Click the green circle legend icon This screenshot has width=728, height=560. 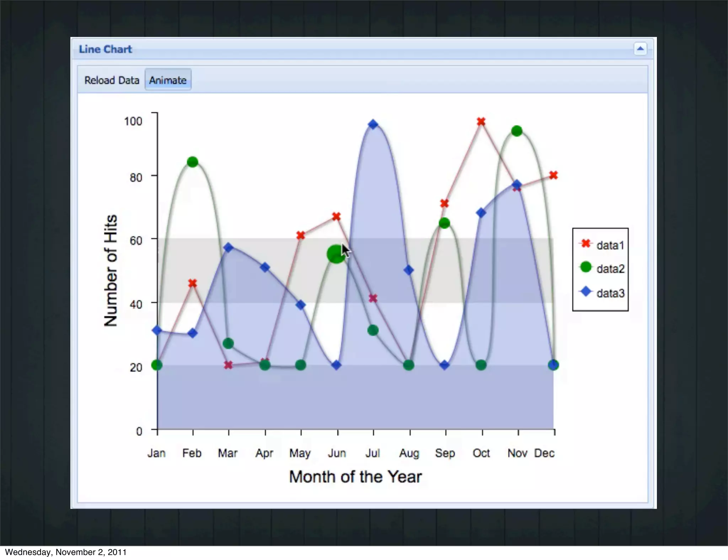tap(586, 267)
